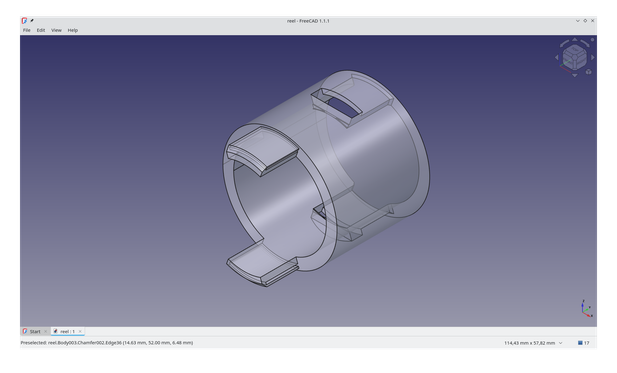
Task: Click the pin icon in title bar
Action: 32,20
